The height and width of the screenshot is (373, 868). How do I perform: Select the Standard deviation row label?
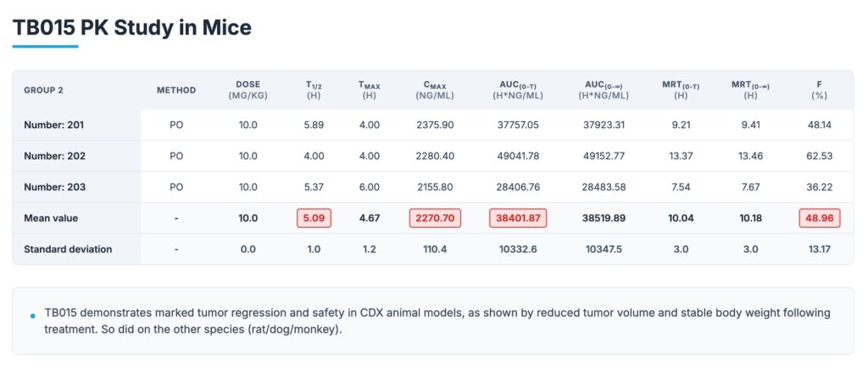[x=68, y=249]
